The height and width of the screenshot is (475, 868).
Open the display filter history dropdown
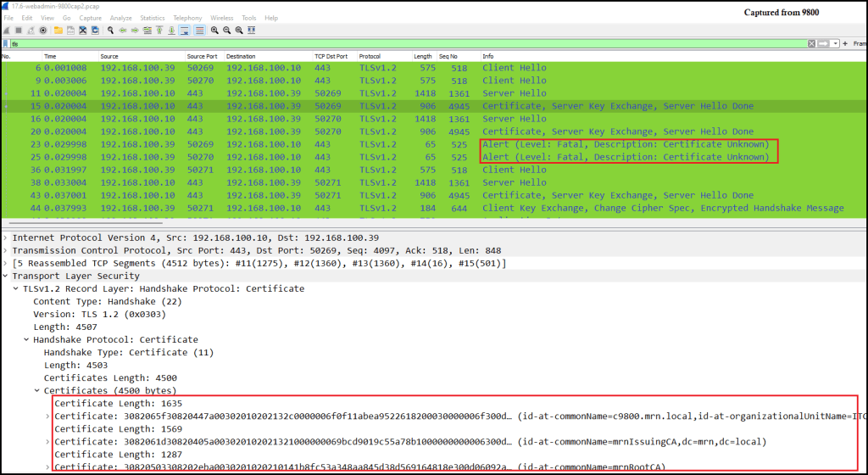(x=835, y=43)
